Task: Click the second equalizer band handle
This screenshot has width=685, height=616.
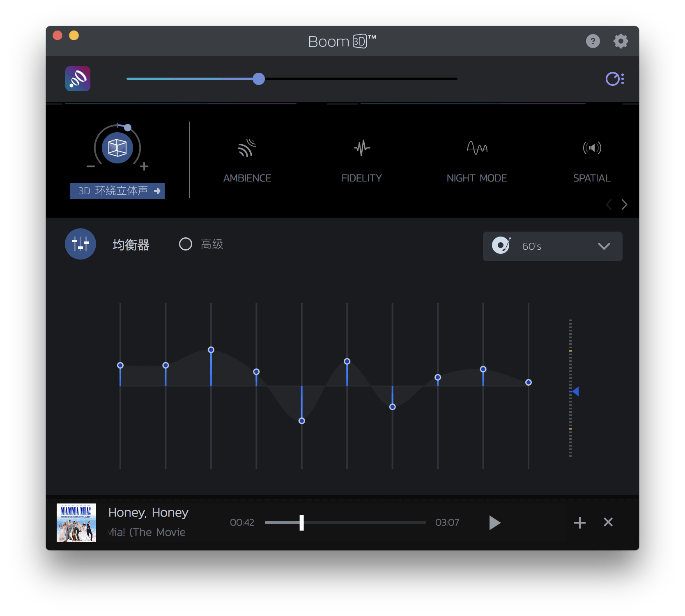Action: coord(166,365)
